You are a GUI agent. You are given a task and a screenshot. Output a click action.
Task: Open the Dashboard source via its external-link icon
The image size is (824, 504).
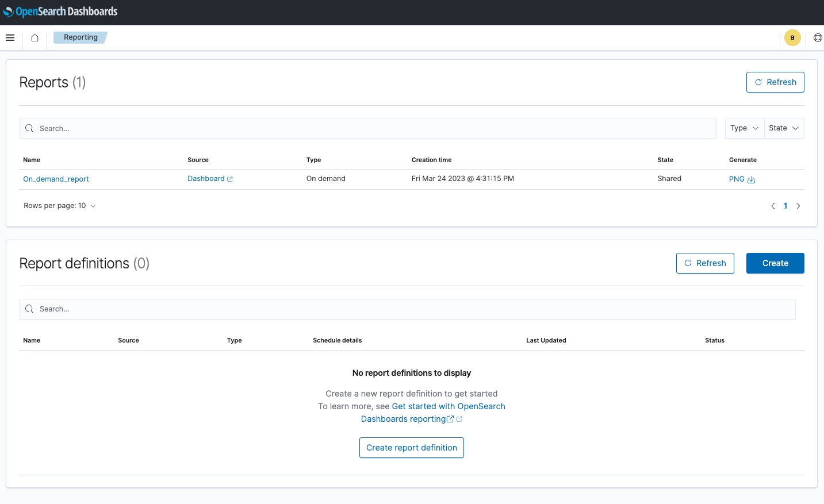click(x=229, y=178)
